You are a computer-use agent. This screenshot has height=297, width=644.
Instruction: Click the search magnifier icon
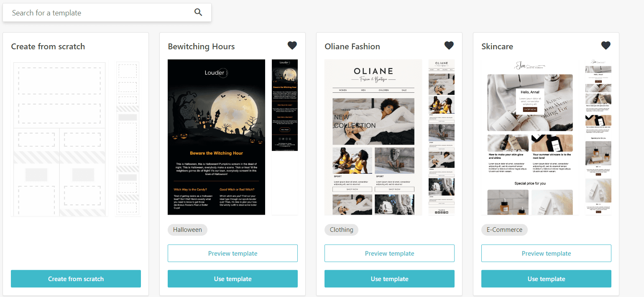coord(198,13)
